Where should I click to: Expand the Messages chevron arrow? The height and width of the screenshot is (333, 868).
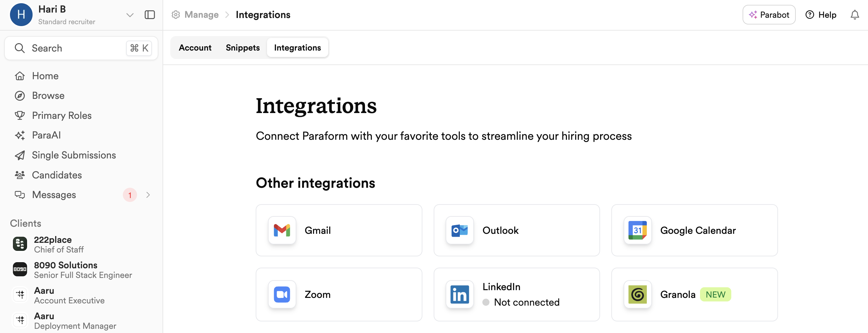[148, 195]
